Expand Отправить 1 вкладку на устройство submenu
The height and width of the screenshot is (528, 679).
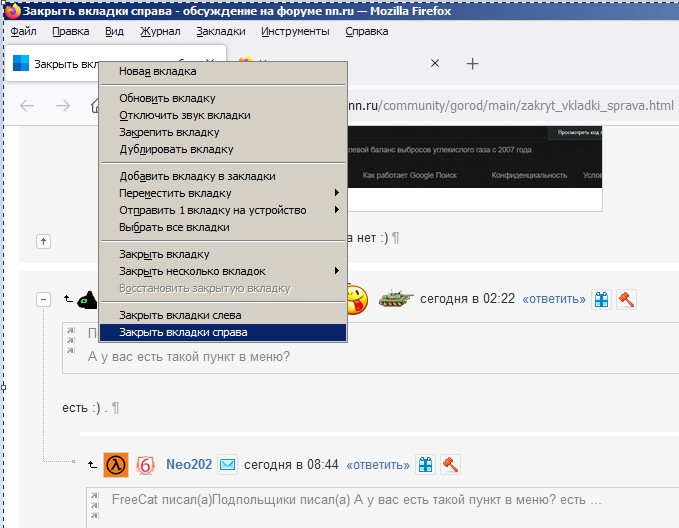[223, 210]
